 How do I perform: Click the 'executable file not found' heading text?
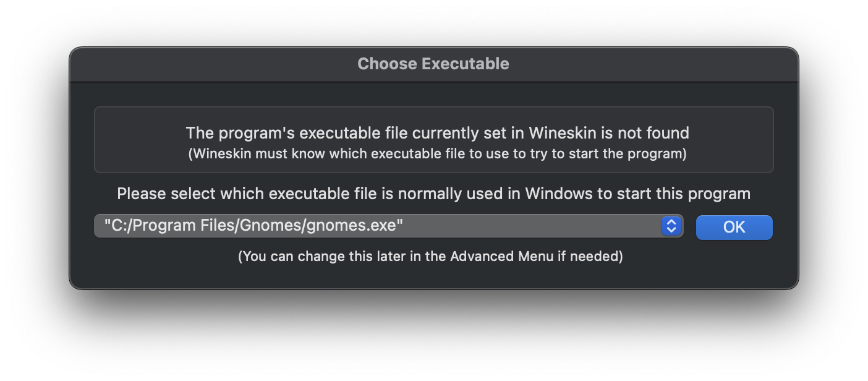point(437,133)
